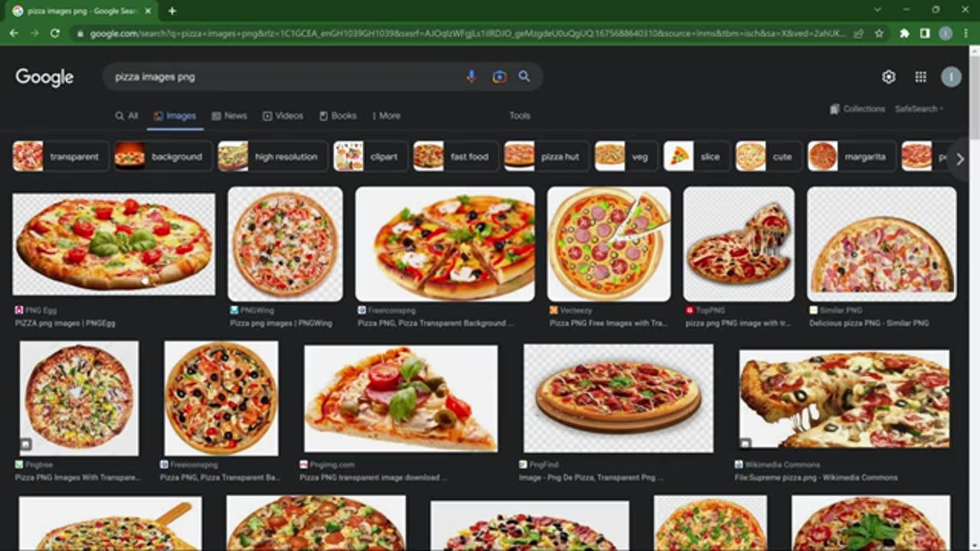Image resolution: width=980 pixels, height=551 pixels.
Task: Click the Google logo
Action: 44,77
